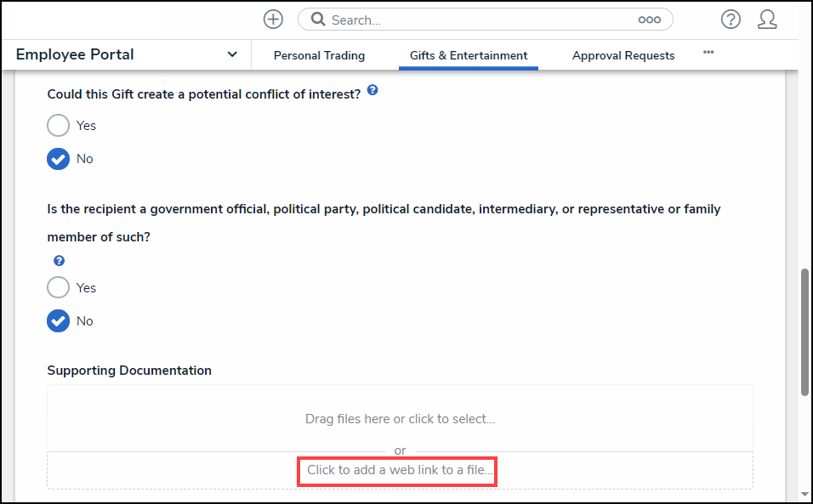This screenshot has width=813, height=504.
Task: Open the search options three-dots icon
Action: pos(649,20)
